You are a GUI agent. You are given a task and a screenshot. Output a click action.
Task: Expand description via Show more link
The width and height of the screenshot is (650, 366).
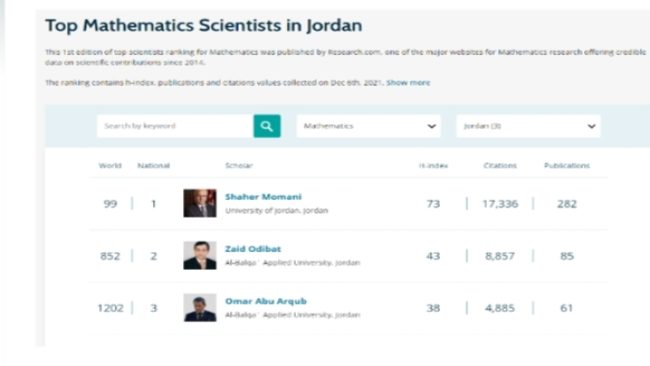tap(408, 82)
